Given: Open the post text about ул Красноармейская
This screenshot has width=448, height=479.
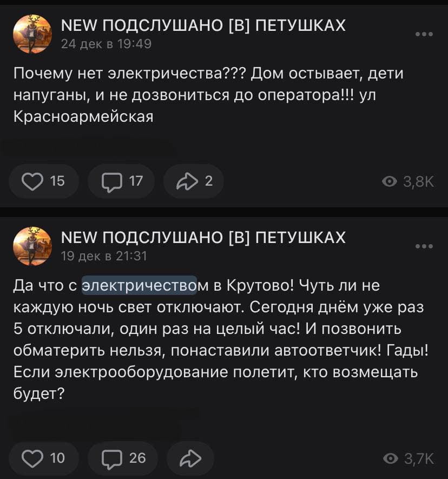Looking at the screenshot, I should (208, 95).
